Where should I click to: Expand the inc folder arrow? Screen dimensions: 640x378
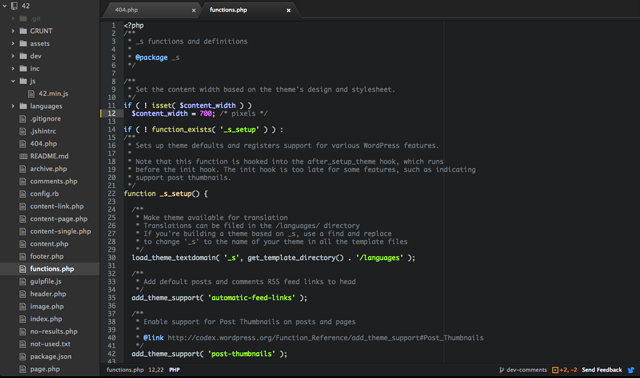pos(13,69)
